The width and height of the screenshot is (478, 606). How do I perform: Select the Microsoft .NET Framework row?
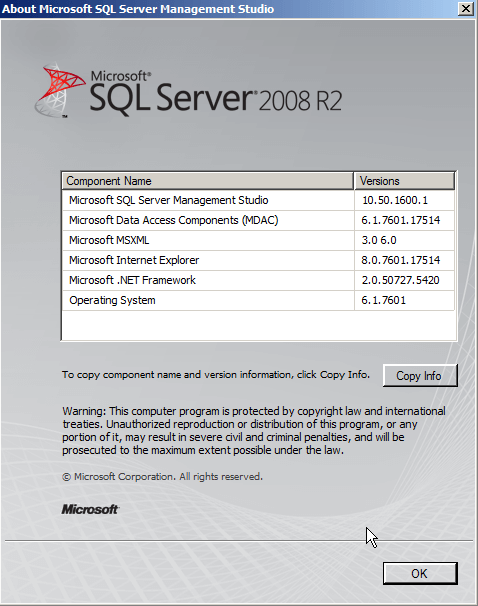pos(258,281)
